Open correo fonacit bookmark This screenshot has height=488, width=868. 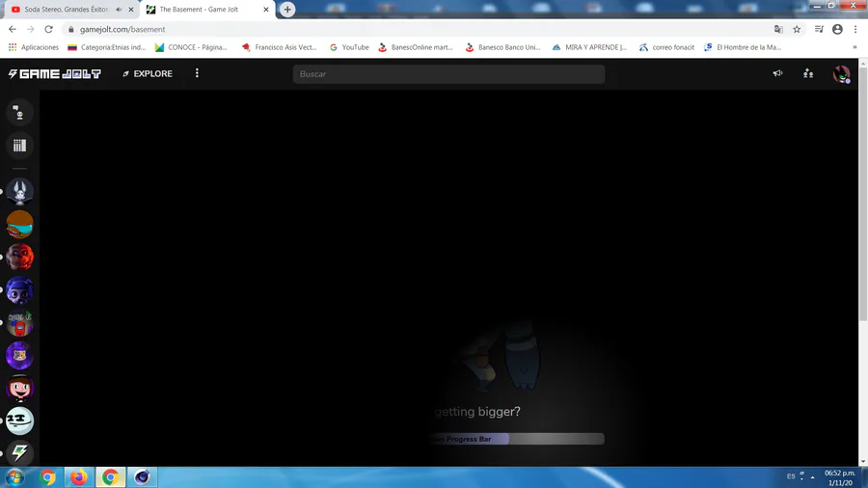click(x=666, y=47)
